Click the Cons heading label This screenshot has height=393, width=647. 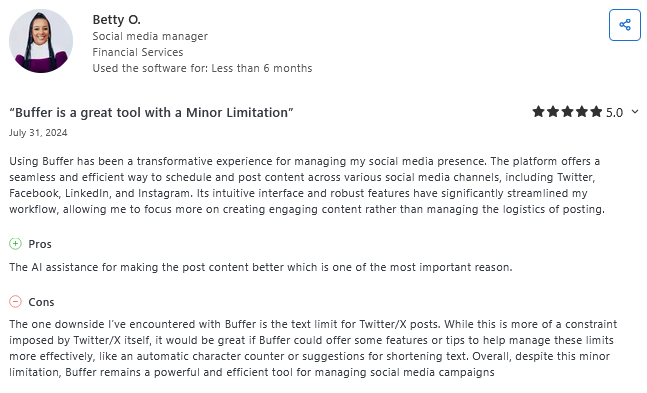click(41, 302)
